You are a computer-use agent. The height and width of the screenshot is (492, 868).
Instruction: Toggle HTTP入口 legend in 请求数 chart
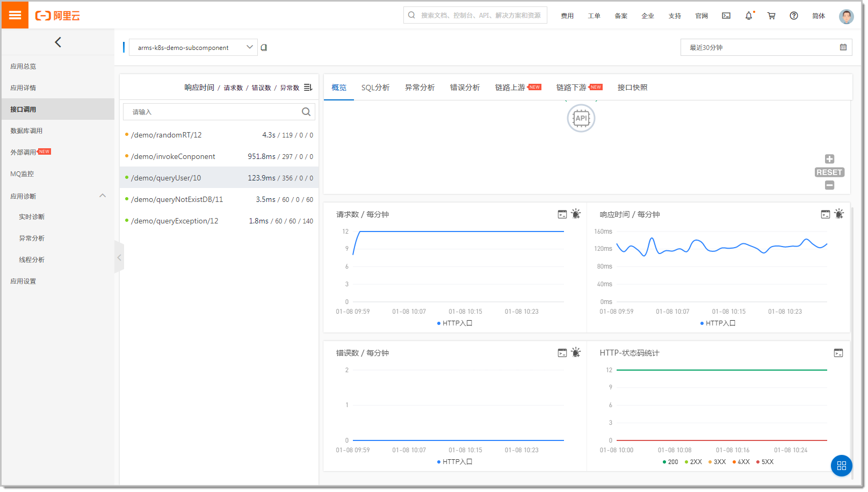click(x=454, y=323)
